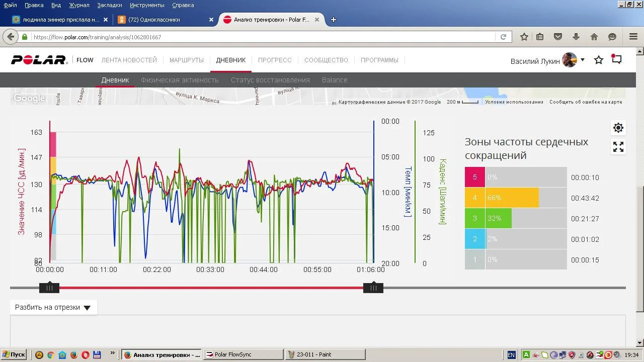The image size is (644, 362).
Task: Open the Правка menu
Action: [34, 5]
